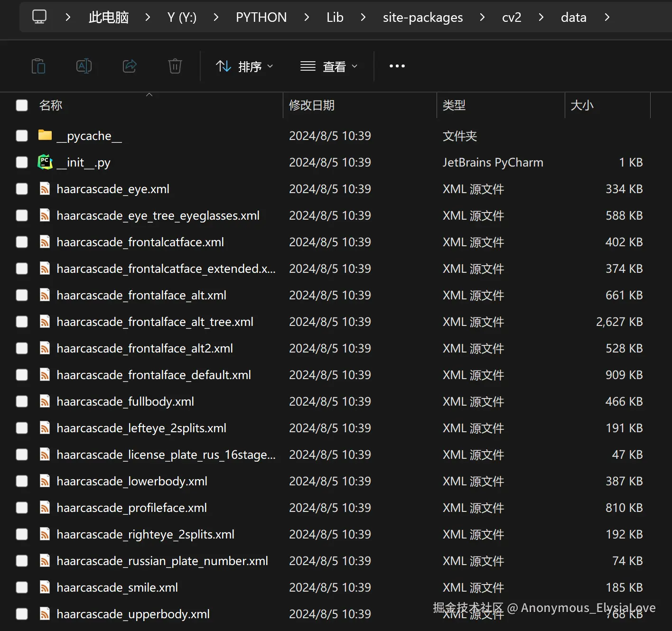Click the data breadcrumb segment
672x631 pixels.
tap(574, 18)
